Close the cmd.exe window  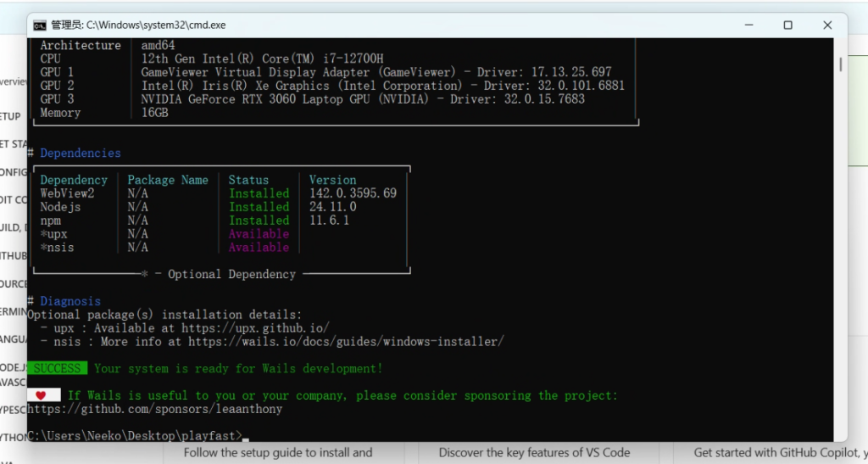826,25
